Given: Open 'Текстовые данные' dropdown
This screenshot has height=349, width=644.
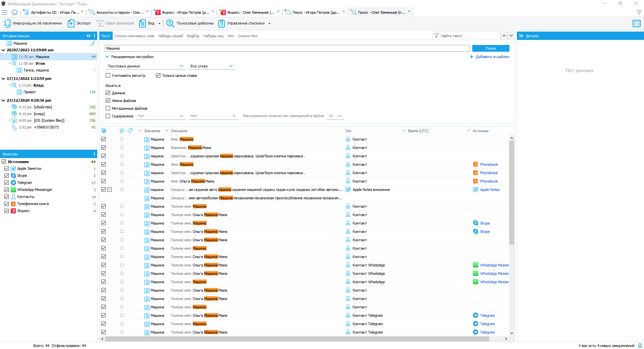Looking at the screenshot, I should (x=145, y=66).
